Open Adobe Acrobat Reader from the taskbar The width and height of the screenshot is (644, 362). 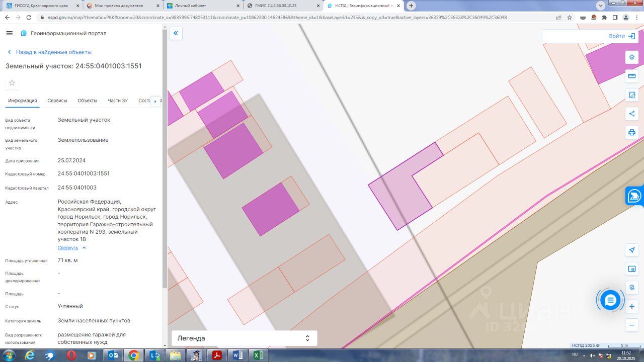point(217,355)
